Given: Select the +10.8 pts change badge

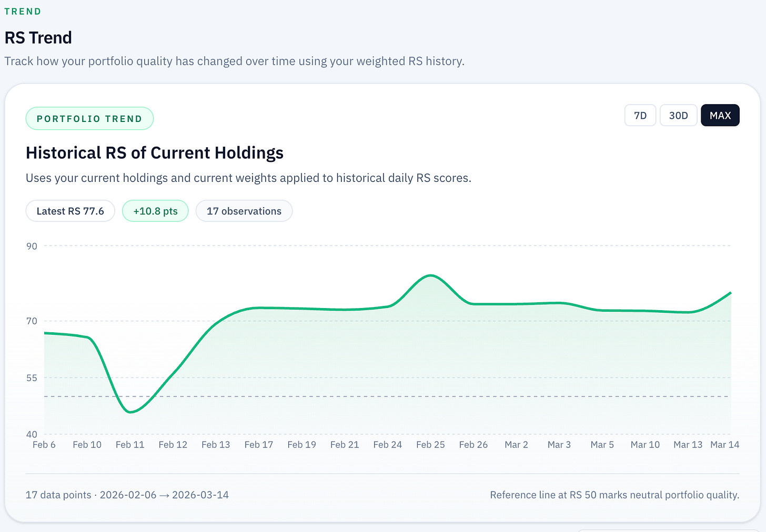Looking at the screenshot, I should click(155, 211).
